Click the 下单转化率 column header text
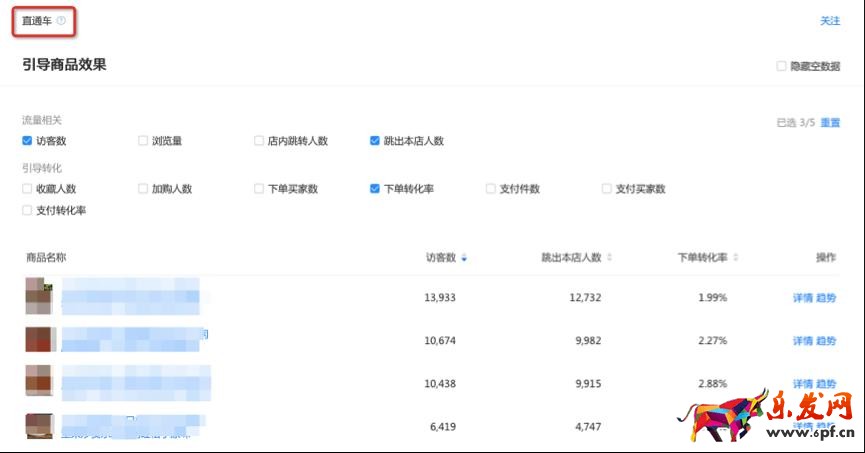 702,257
